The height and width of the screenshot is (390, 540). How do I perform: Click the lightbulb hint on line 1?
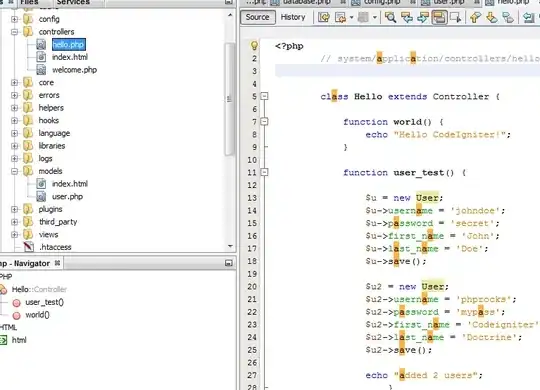pos(254,45)
